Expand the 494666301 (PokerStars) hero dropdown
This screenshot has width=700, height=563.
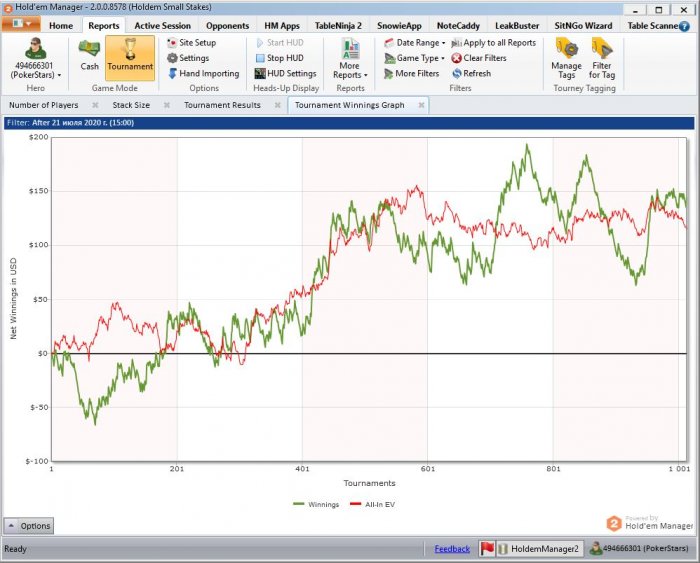pyautogui.click(x=35, y=71)
